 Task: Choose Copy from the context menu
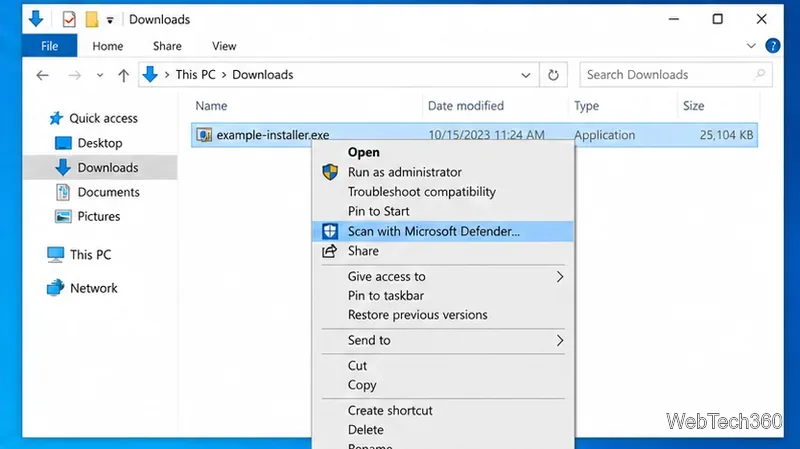click(443, 385)
